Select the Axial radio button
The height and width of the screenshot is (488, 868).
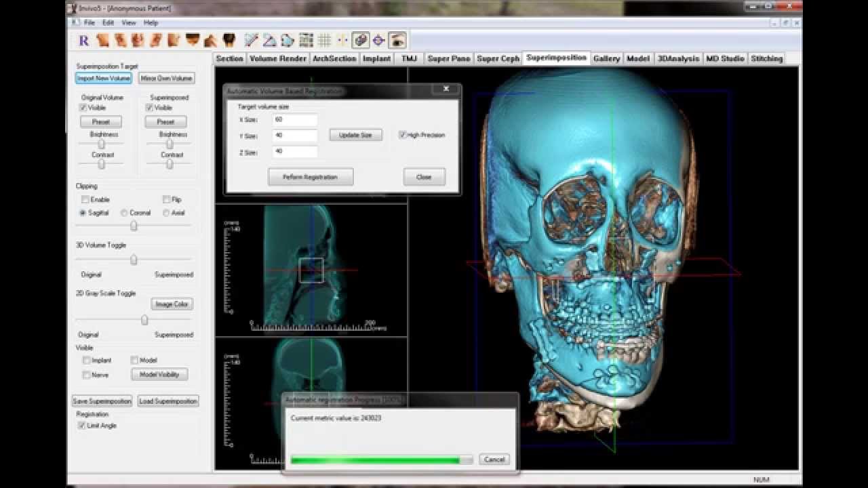click(166, 213)
